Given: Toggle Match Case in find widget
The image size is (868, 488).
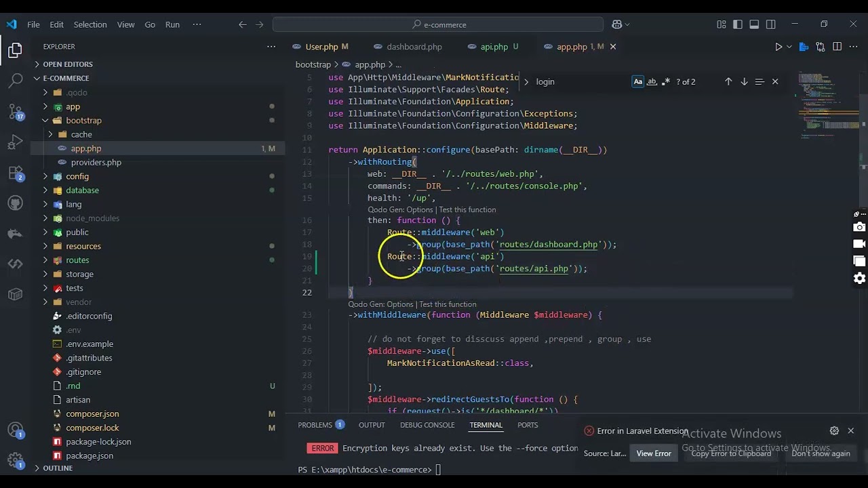Looking at the screenshot, I should (638, 81).
